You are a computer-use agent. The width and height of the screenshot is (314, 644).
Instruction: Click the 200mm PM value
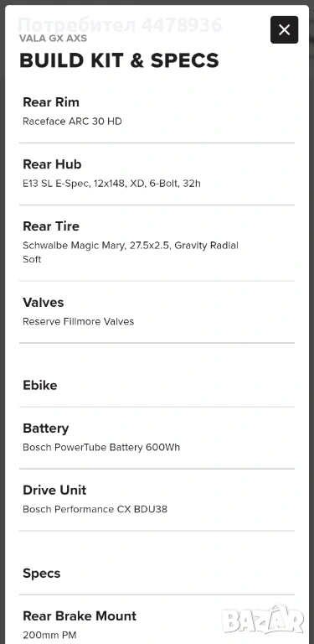(x=49, y=635)
